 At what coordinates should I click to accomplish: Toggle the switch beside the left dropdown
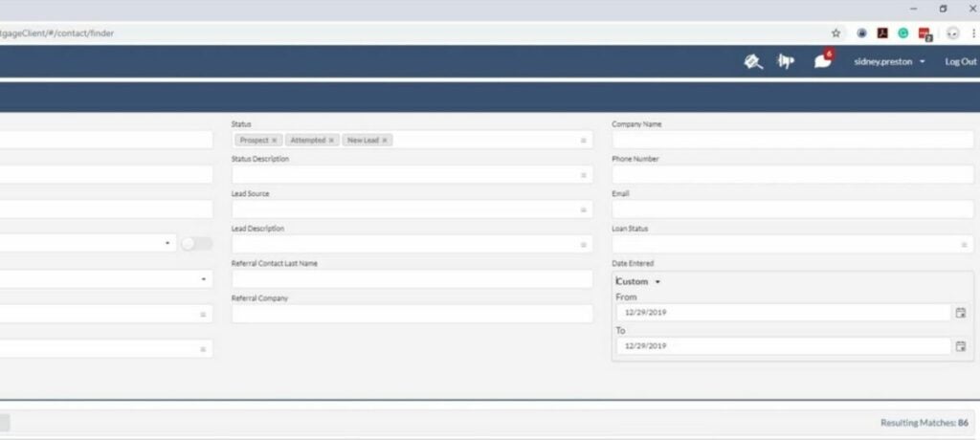point(196,244)
